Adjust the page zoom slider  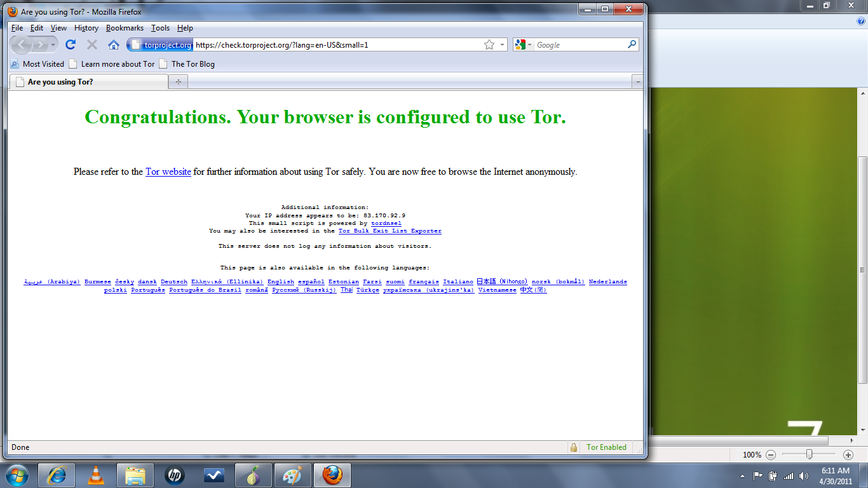click(808, 454)
